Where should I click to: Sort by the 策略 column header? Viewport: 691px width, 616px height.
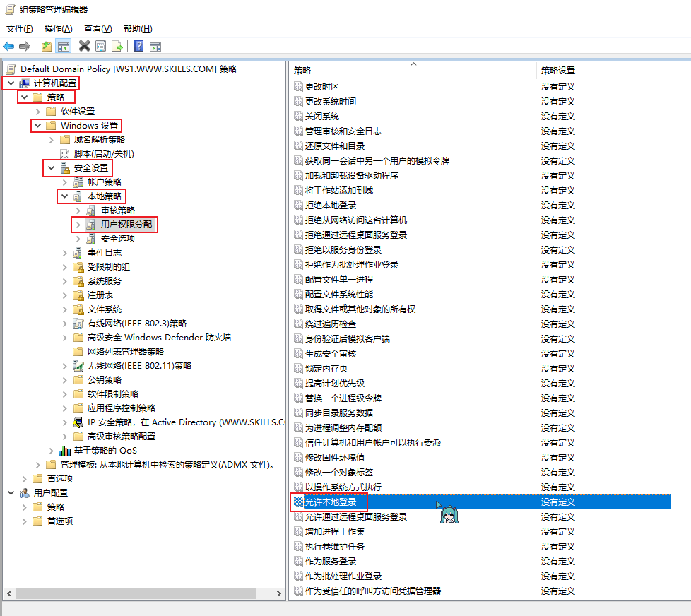413,71
